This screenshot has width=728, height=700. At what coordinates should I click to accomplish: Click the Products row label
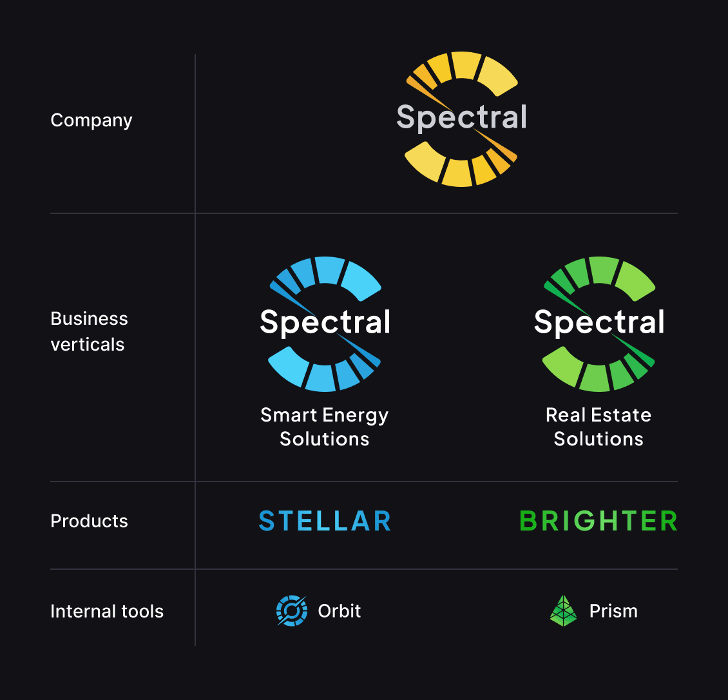(x=89, y=521)
